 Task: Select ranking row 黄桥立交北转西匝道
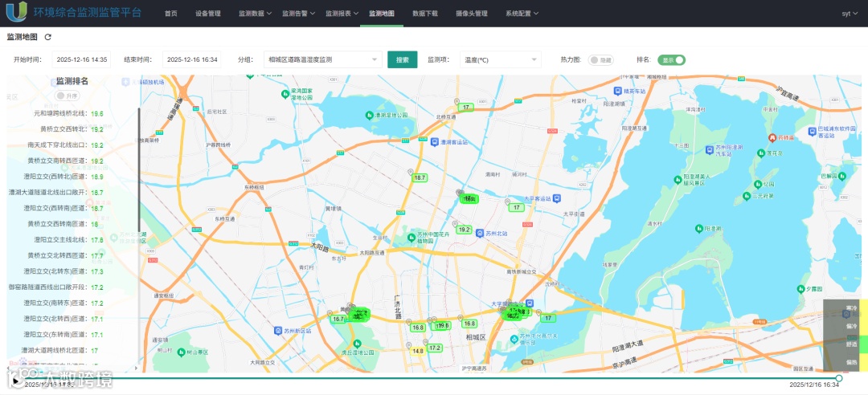[x=65, y=255]
